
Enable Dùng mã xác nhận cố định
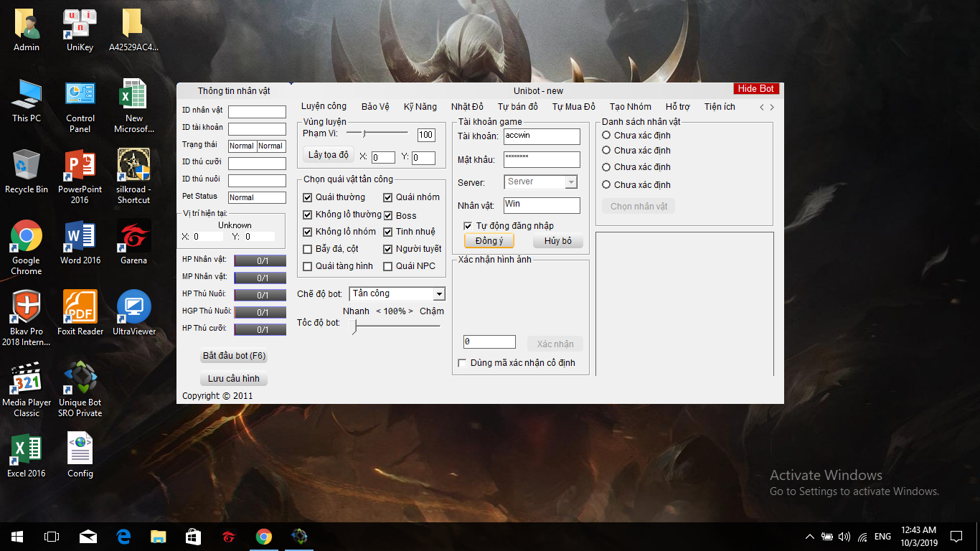pyautogui.click(x=462, y=363)
